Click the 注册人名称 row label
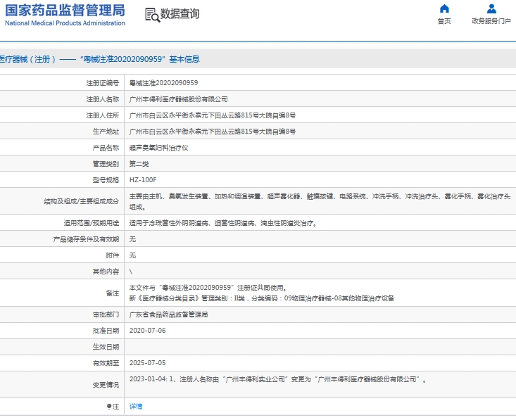 (x=102, y=99)
